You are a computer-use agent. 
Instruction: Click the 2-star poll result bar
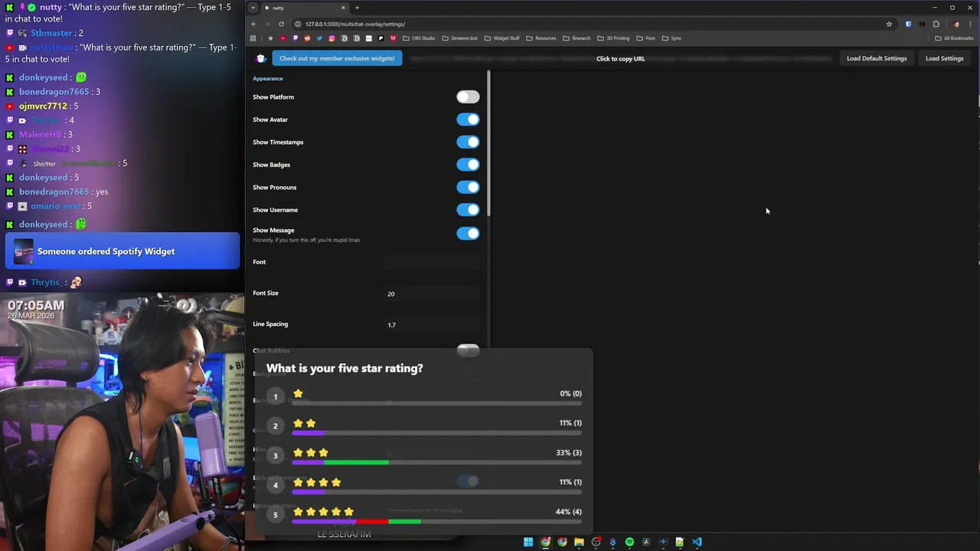coord(436,433)
